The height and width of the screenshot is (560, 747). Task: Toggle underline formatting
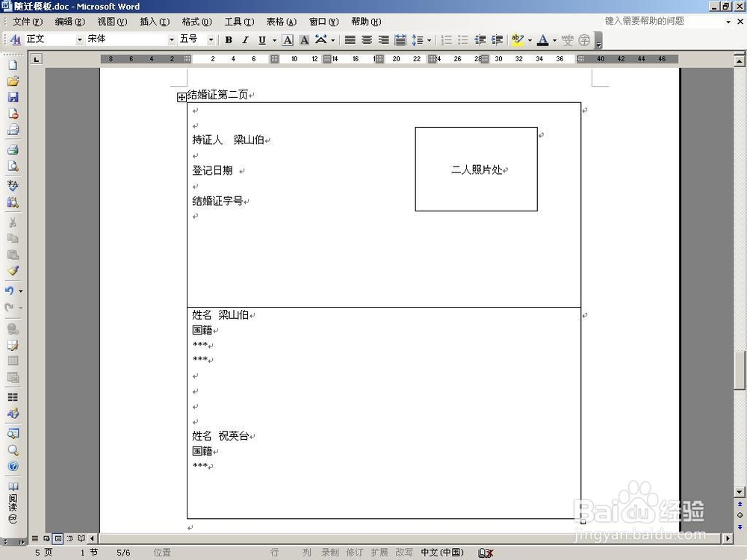[x=260, y=40]
